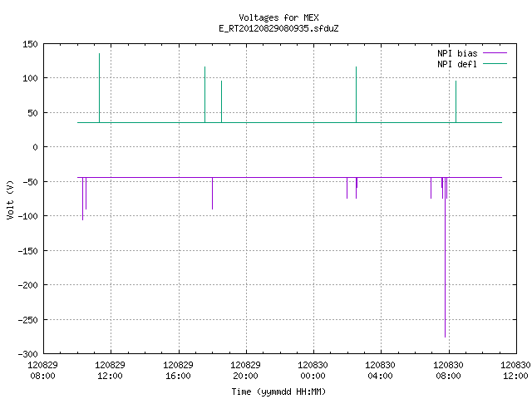
Task: Click the x-axis label "Time (yymmdd HH:MM)"
Action: (x=278, y=392)
